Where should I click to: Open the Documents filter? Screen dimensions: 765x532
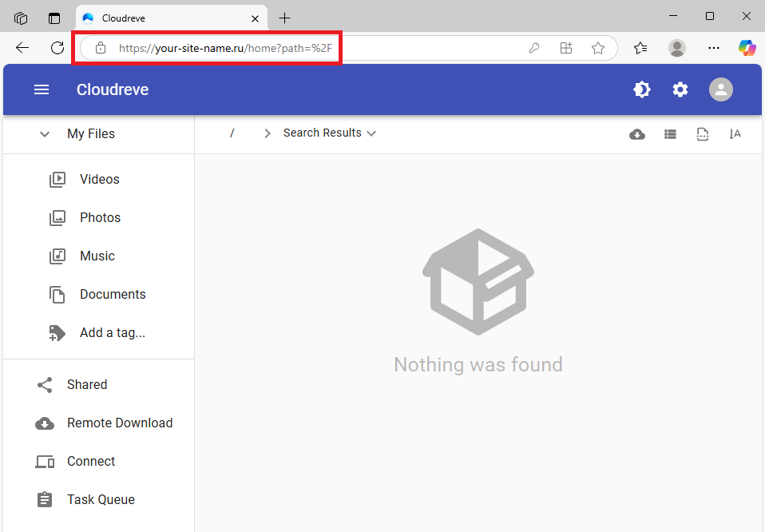[113, 294]
